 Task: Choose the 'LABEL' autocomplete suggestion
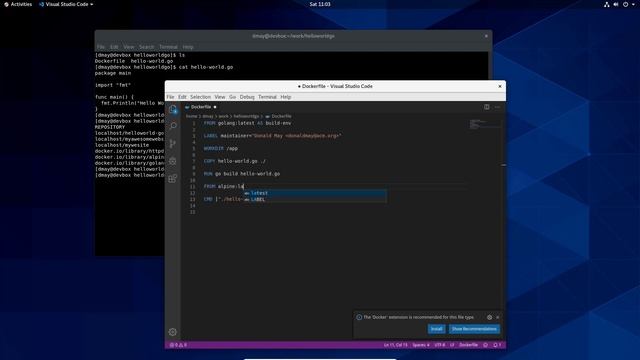point(315,200)
